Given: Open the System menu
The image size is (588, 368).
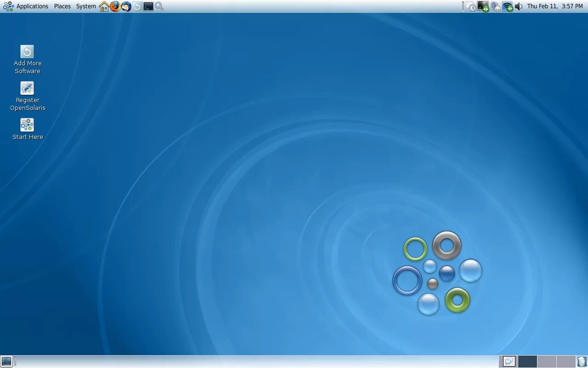Looking at the screenshot, I should click(86, 6).
